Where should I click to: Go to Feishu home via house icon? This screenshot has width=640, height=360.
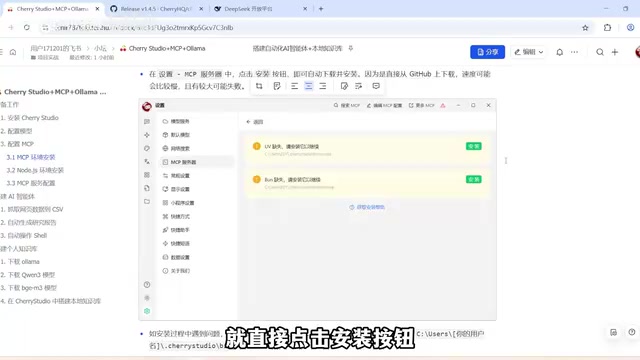coord(13,52)
